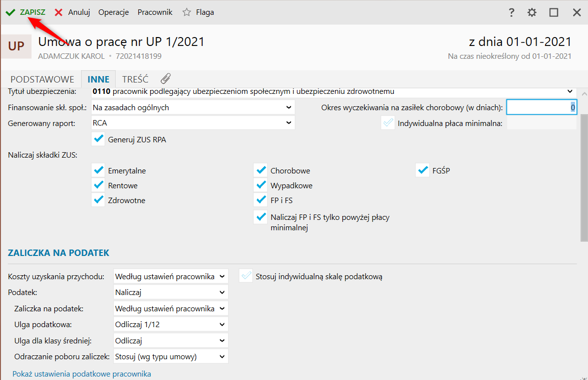Viewport: 588px width, 380px height.
Task: Click the green ZAPISZ save checkmark
Action: click(x=10, y=12)
